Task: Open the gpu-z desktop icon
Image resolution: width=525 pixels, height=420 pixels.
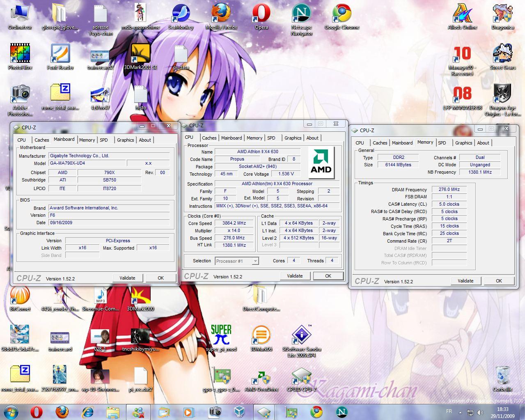Action: coord(221,379)
